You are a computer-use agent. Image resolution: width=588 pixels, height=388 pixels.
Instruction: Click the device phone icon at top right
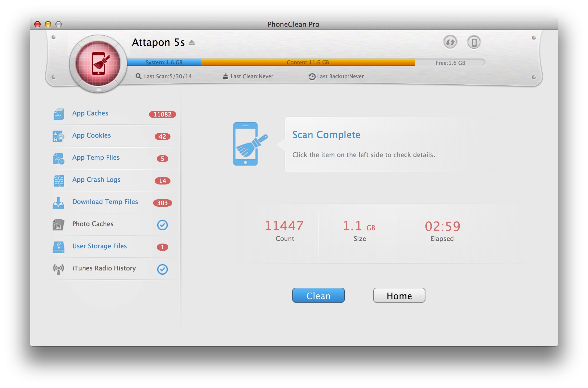474,42
